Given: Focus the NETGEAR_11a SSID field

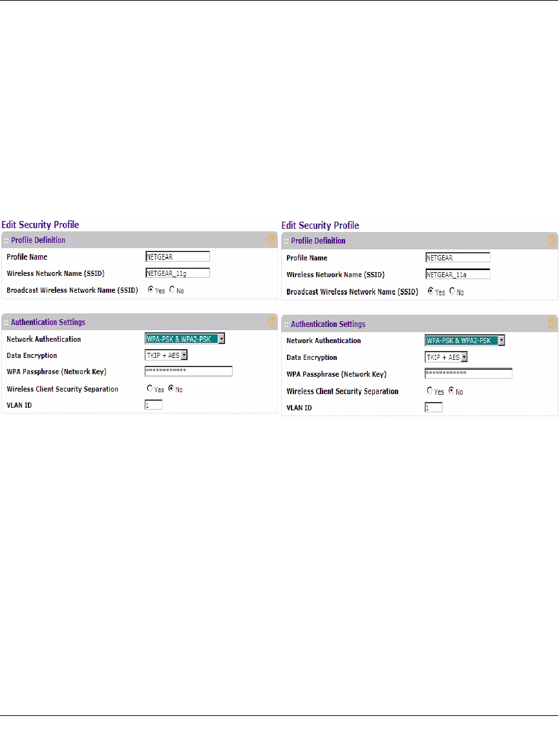Looking at the screenshot, I should 458,275.
